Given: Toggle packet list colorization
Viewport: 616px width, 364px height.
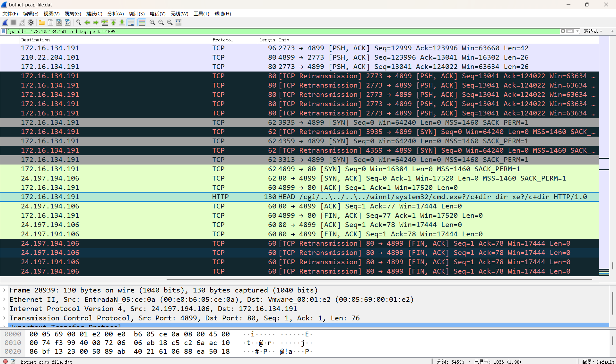Looking at the screenshot, I should [x=142, y=22].
